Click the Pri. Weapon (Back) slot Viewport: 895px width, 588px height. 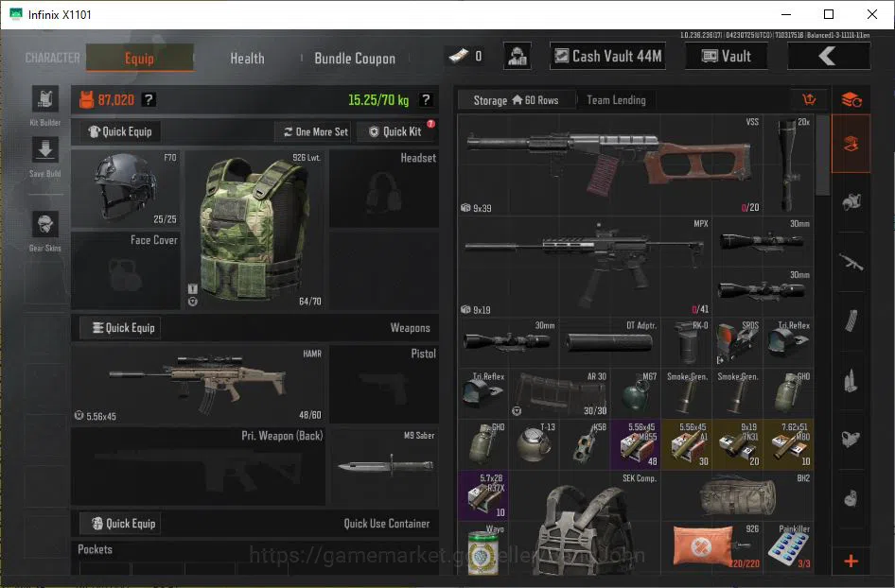[x=198, y=466]
